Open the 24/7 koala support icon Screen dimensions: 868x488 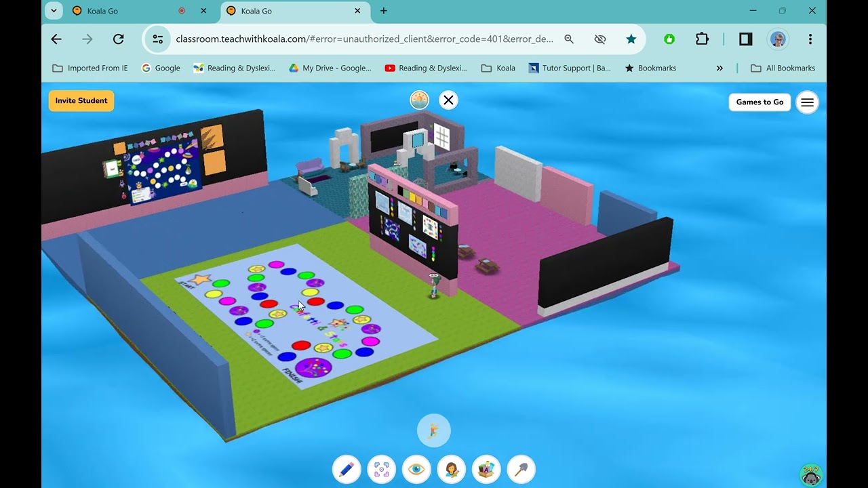pyautogui.click(x=811, y=475)
